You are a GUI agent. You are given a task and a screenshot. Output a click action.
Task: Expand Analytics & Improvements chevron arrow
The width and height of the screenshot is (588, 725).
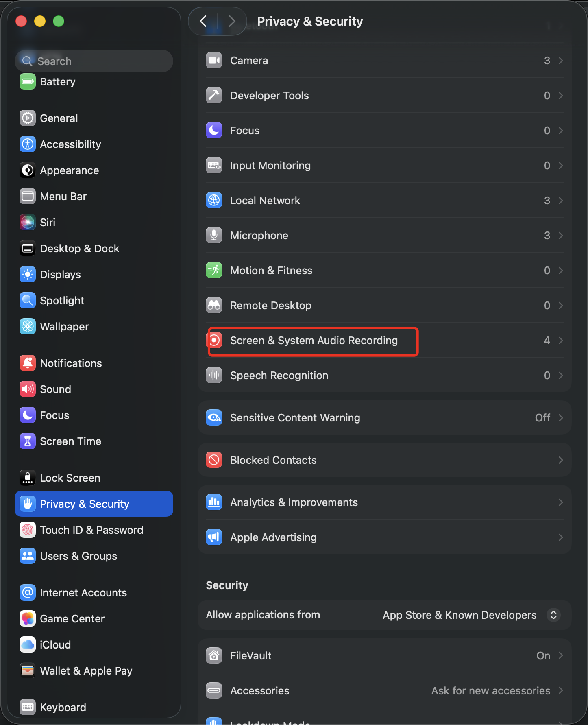(561, 502)
